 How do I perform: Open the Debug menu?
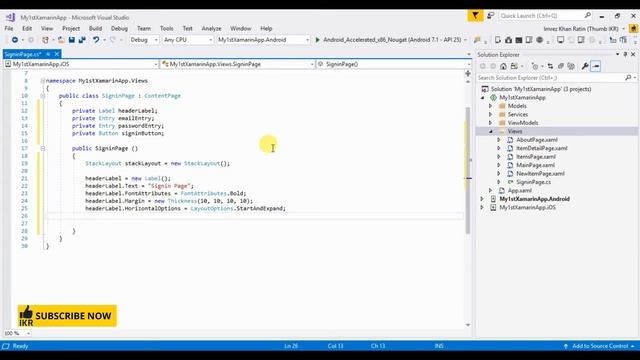pyautogui.click(x=119, y=28)
